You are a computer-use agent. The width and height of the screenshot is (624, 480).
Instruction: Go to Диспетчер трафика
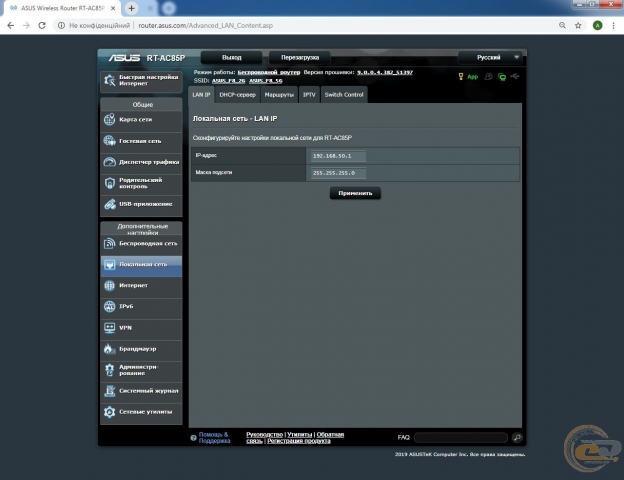[x=141, y=161]
